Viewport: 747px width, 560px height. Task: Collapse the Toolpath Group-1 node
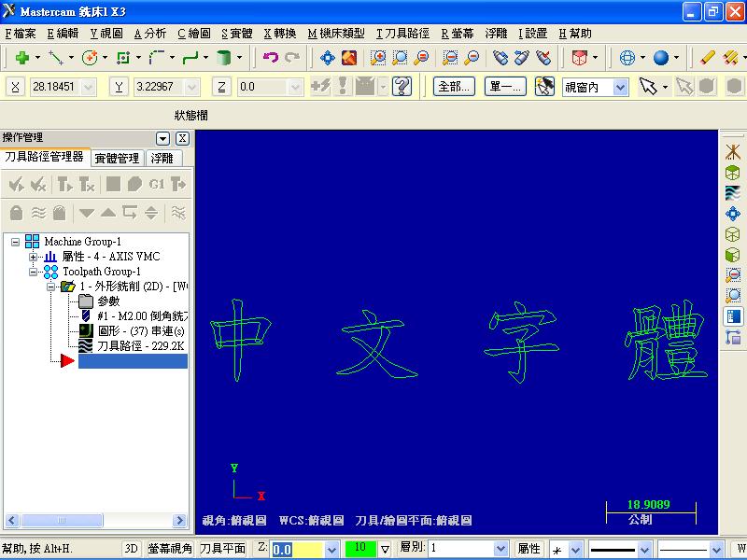point(33,273)
